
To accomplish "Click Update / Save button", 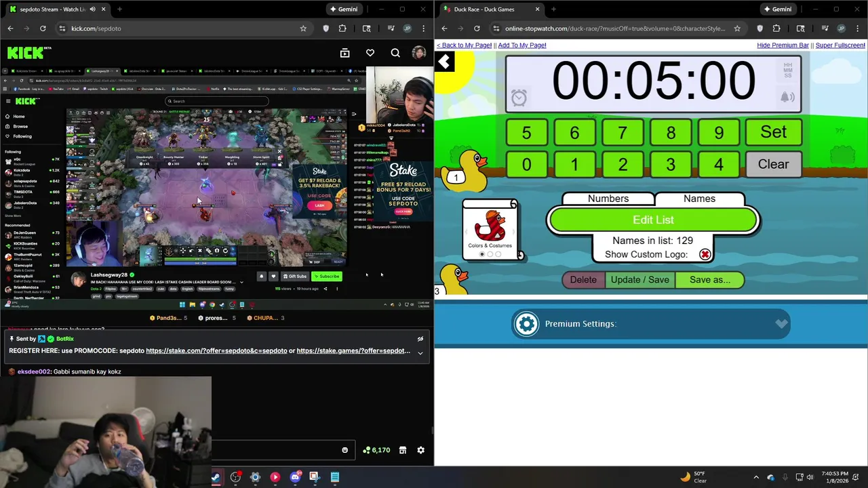I will point(639,280).
